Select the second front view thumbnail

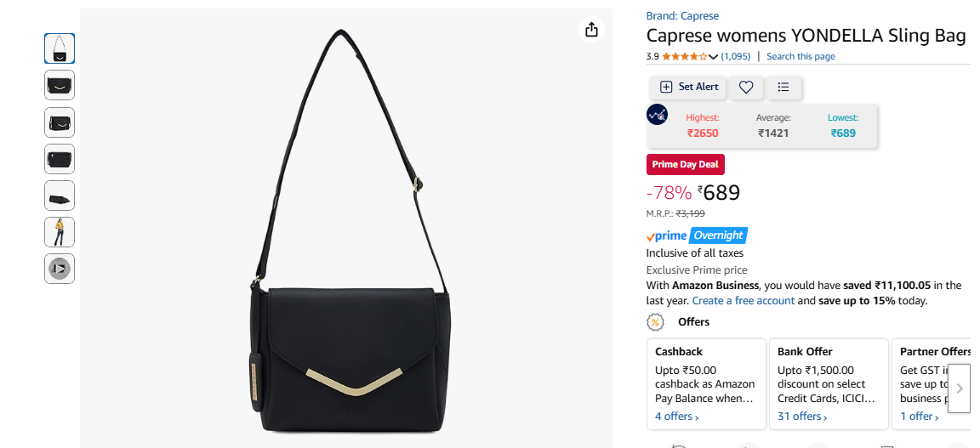click(60, 85)
